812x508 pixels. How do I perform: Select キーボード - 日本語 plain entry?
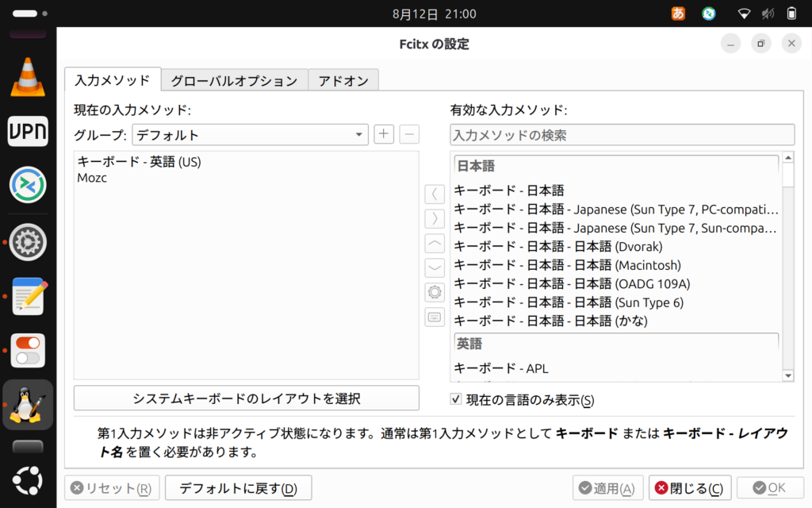click(615, 190)
